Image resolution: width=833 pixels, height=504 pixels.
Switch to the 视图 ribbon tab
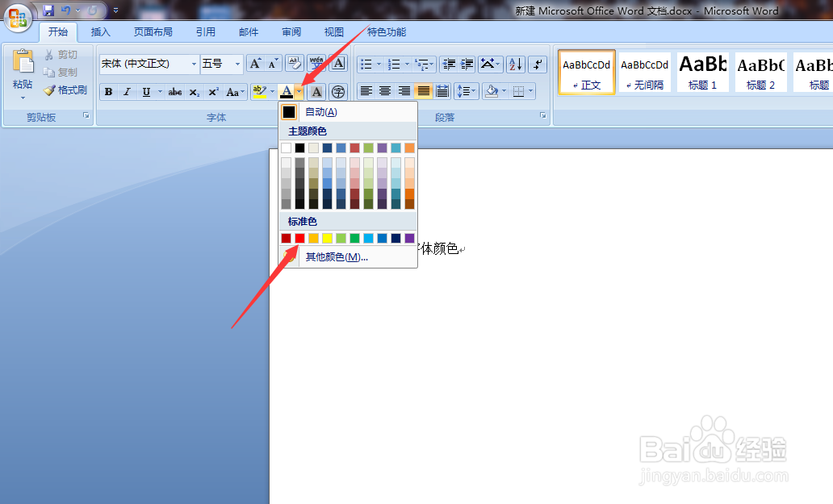point(334,31)
